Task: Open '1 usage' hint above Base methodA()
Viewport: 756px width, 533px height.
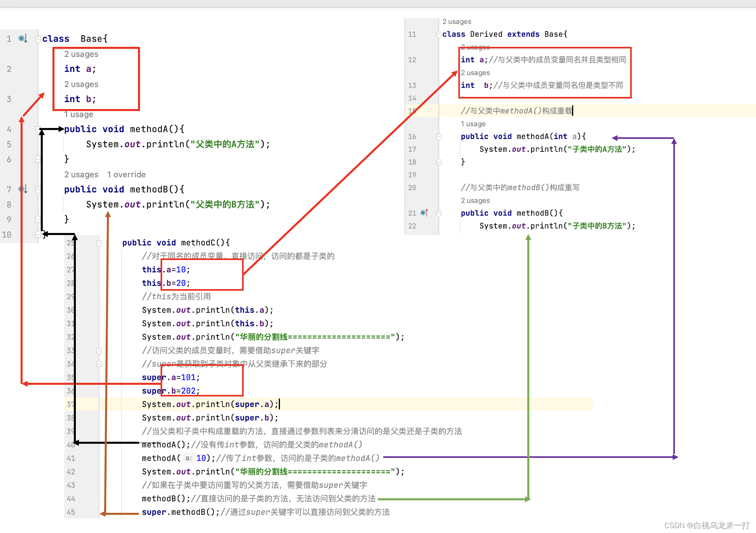Action: [x=79, y=114]
